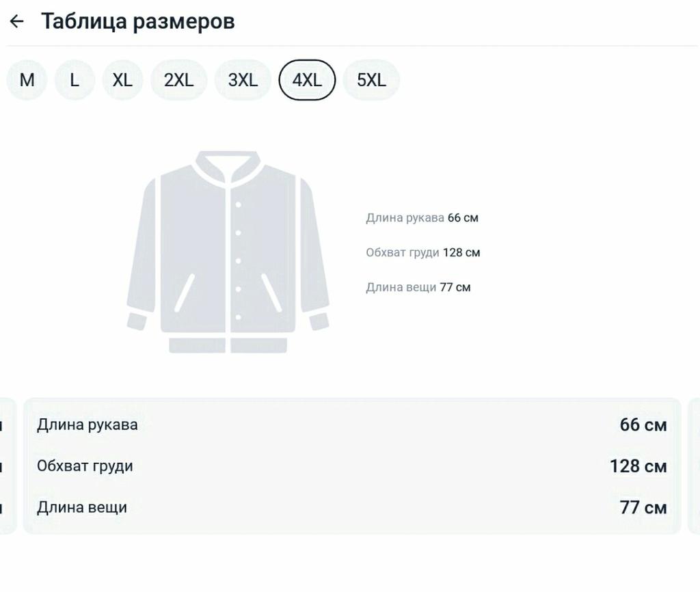Select the M size chip
Screen dimensions: 700x592
[x=27, y=80]
